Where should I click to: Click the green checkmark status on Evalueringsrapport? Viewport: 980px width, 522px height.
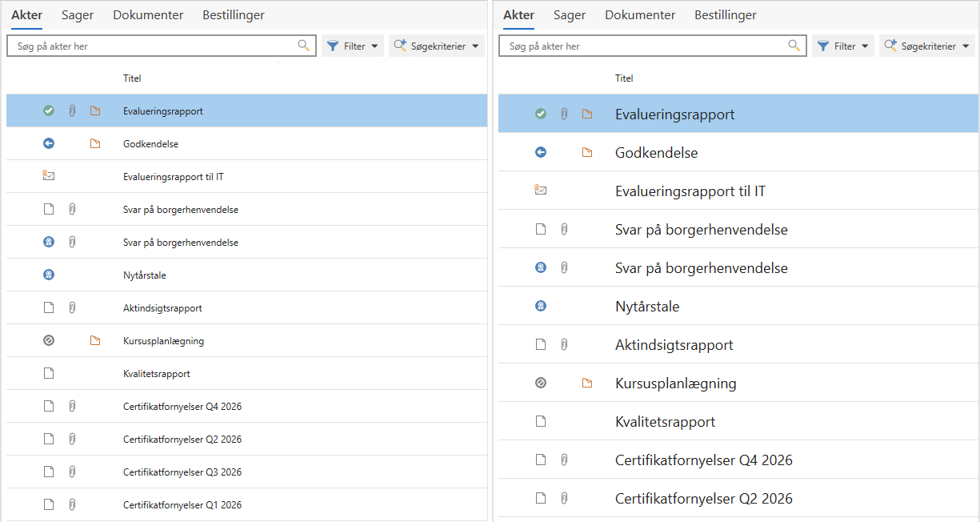pyautogui.click(x=48, y=110)
